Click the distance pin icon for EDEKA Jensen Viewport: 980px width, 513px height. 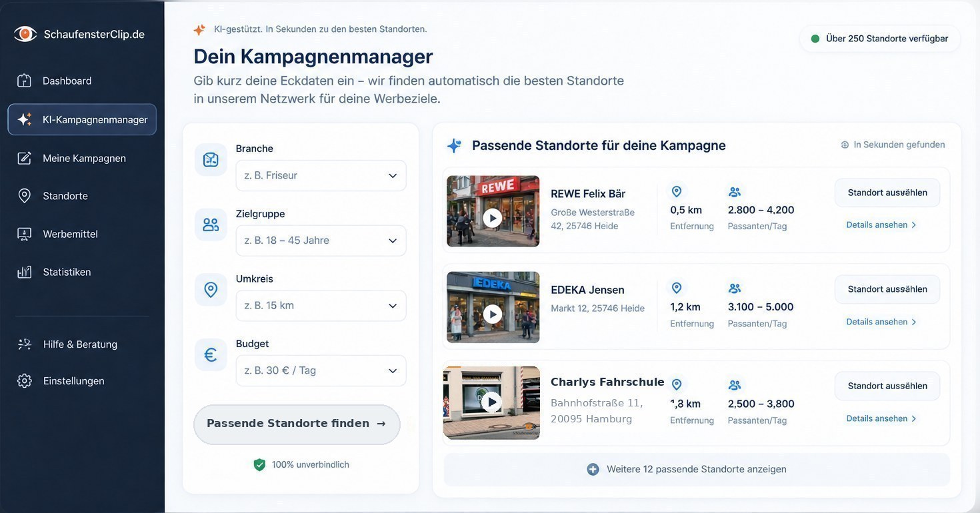pyautogui.click(x=677, y=288)
